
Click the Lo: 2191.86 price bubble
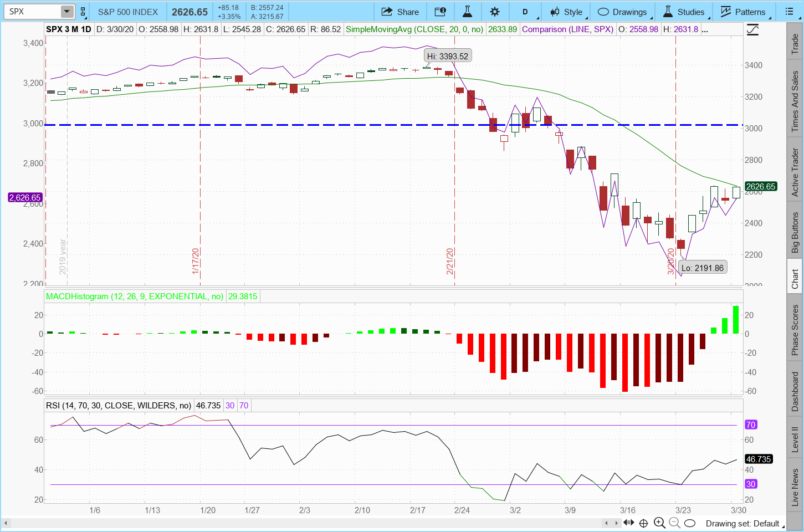coord(703,268)
